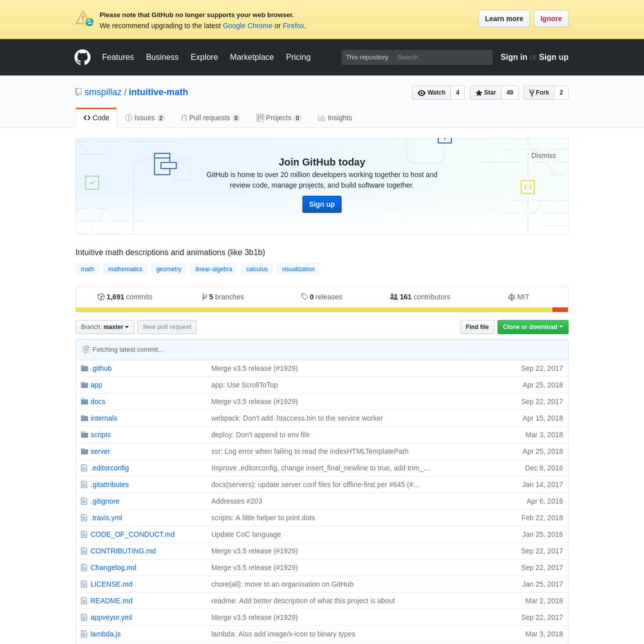The image size is (644, 644).
Task: Click the repository book icon beside smspillaz
Action: click(79, 92)
